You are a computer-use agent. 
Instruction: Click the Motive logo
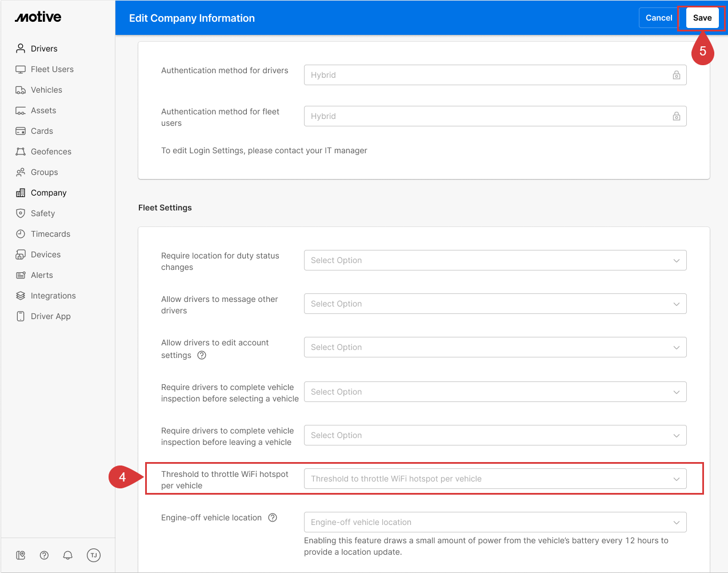point(38,17)
